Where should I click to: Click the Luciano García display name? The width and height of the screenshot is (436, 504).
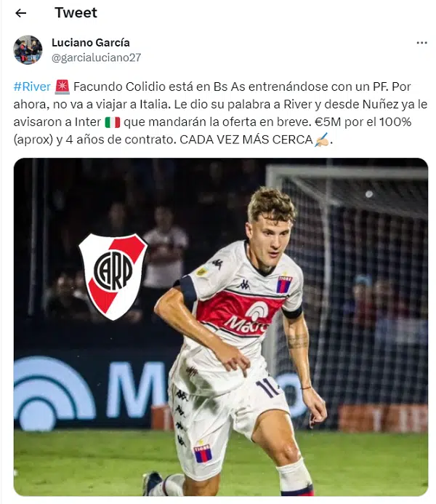pos(91,42)
